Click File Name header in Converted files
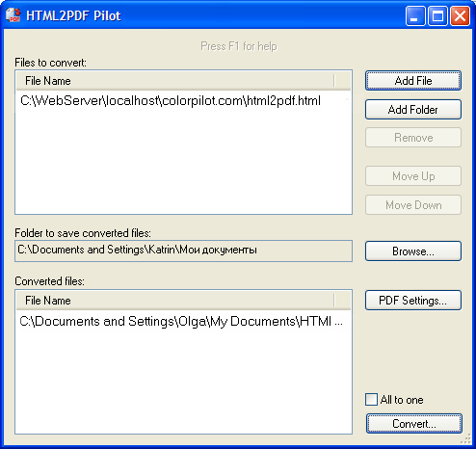 coord(175,301)
